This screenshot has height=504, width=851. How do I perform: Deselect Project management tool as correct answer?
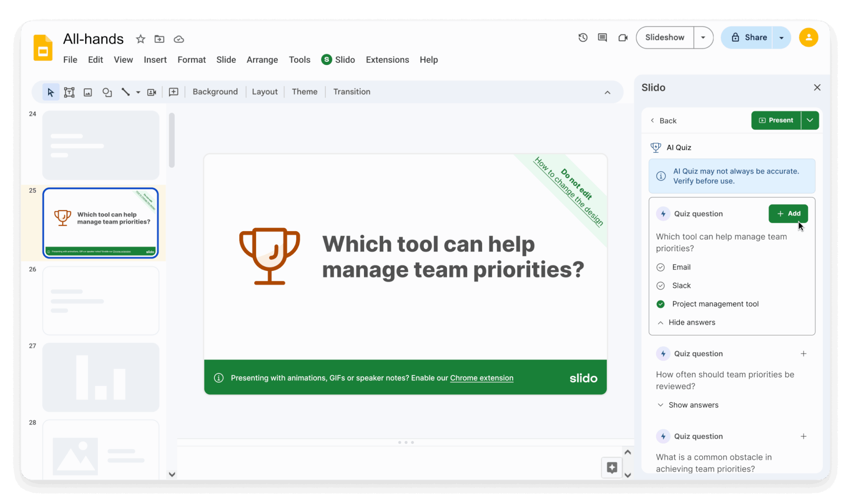click(x=660, y=304)
